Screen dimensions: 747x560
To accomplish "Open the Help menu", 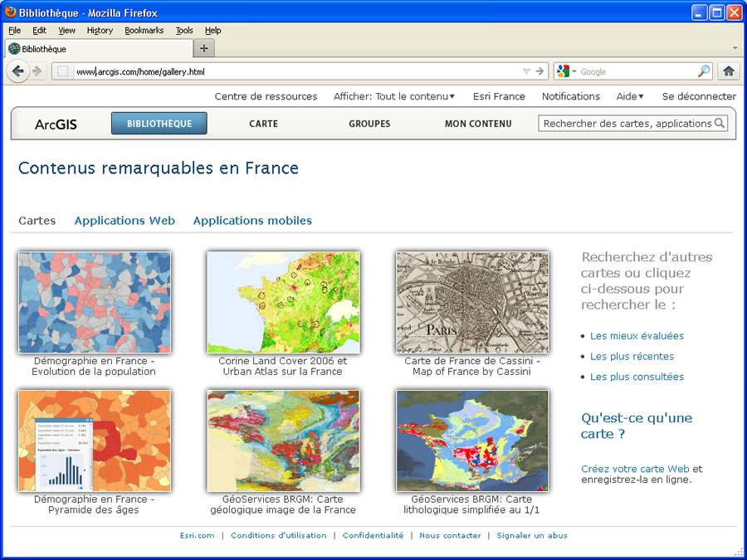I will click(213, 31).
